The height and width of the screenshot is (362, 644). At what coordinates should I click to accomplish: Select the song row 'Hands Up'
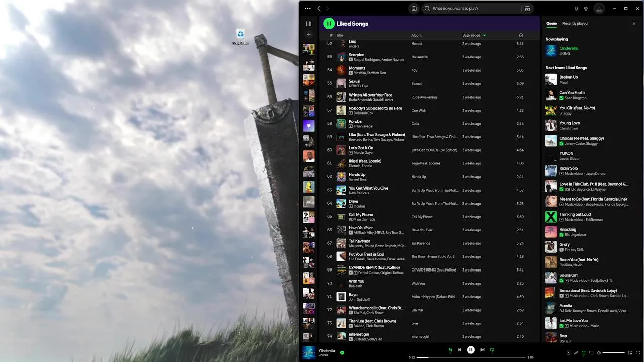(430, 177)
